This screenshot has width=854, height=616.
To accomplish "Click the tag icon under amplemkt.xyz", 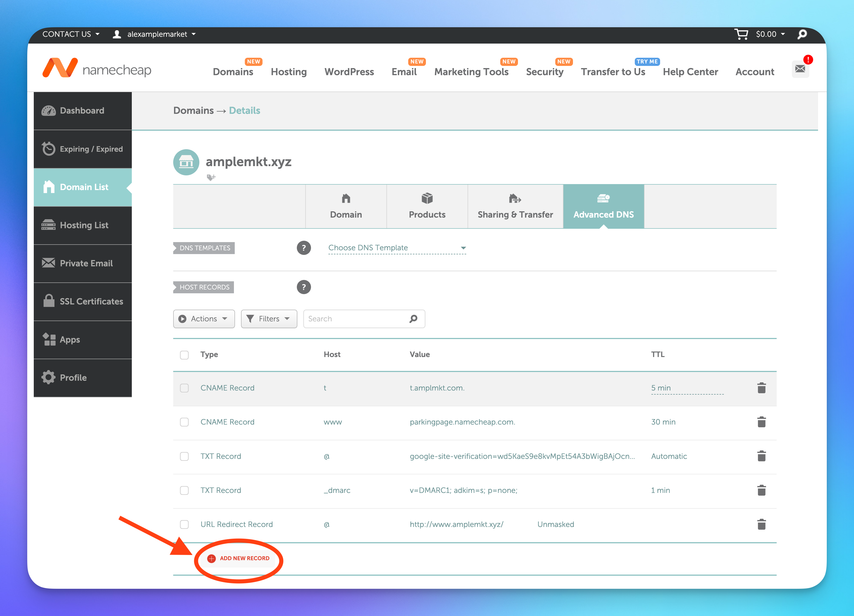I will 211,177.
